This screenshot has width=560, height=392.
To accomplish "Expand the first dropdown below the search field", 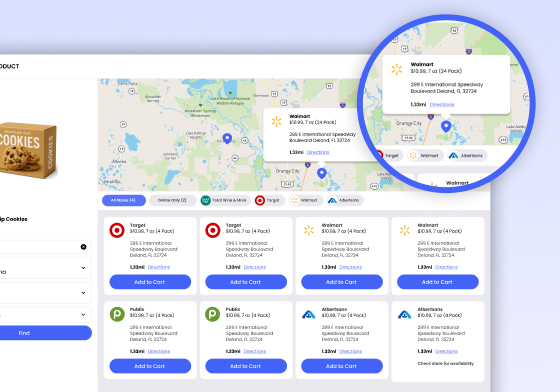I will (45, 268).
